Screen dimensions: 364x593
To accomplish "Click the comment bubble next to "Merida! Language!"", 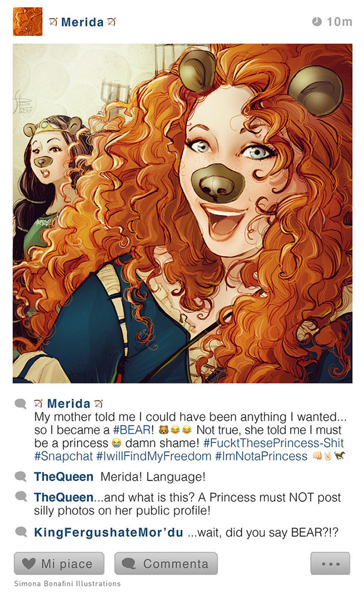I will (21, 477).
